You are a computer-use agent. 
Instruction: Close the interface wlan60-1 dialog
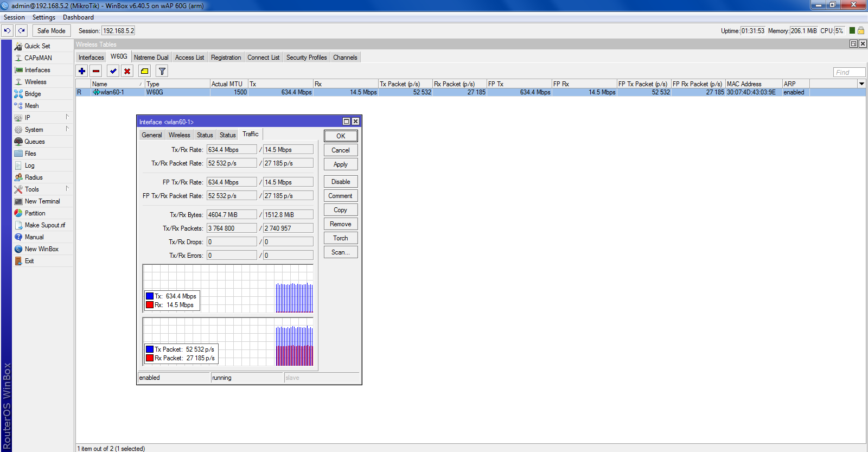(355, 122)
